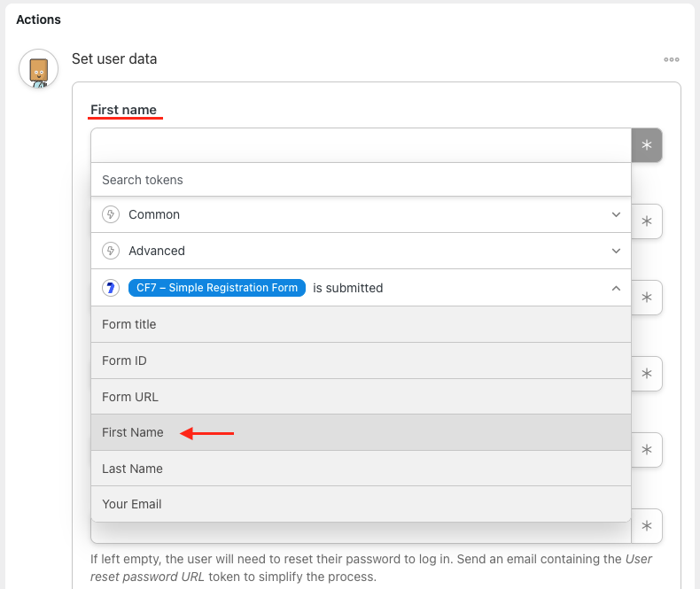Pick the Your Email token
This screenshot has height=589, width=700.
point(361,504)
